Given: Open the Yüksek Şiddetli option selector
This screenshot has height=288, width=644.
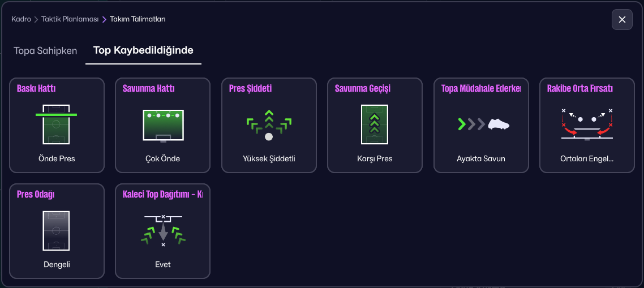Looking at the screenshot, I should coord(269,158).
